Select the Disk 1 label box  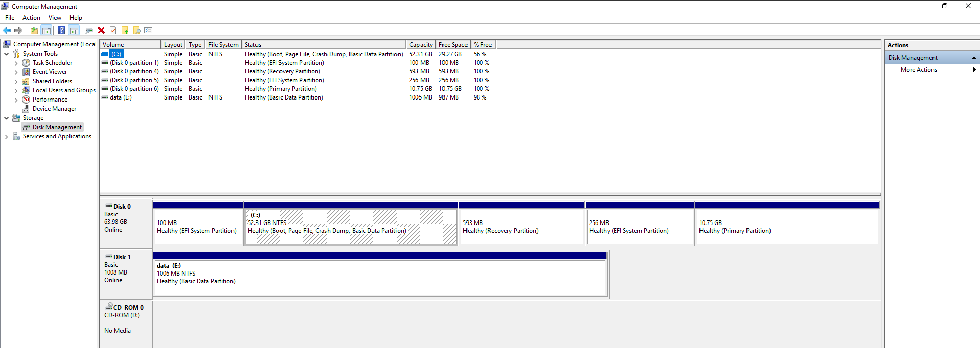126,273
